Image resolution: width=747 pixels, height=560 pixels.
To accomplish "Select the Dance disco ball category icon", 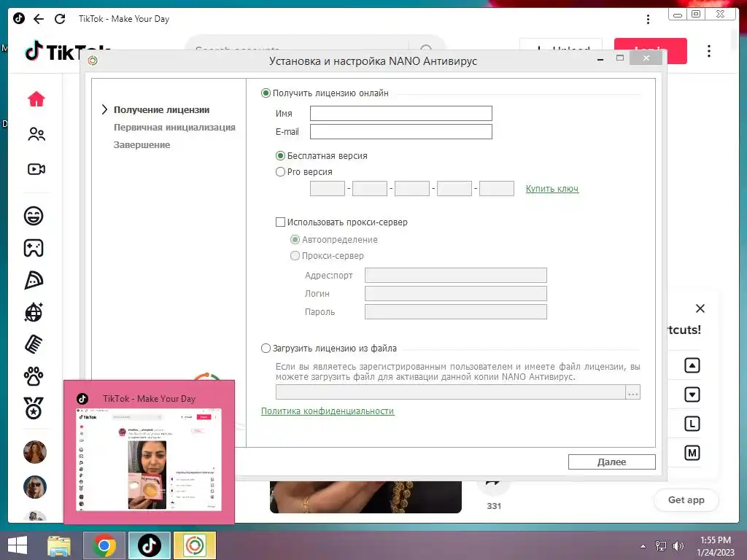I will (34, 312).
